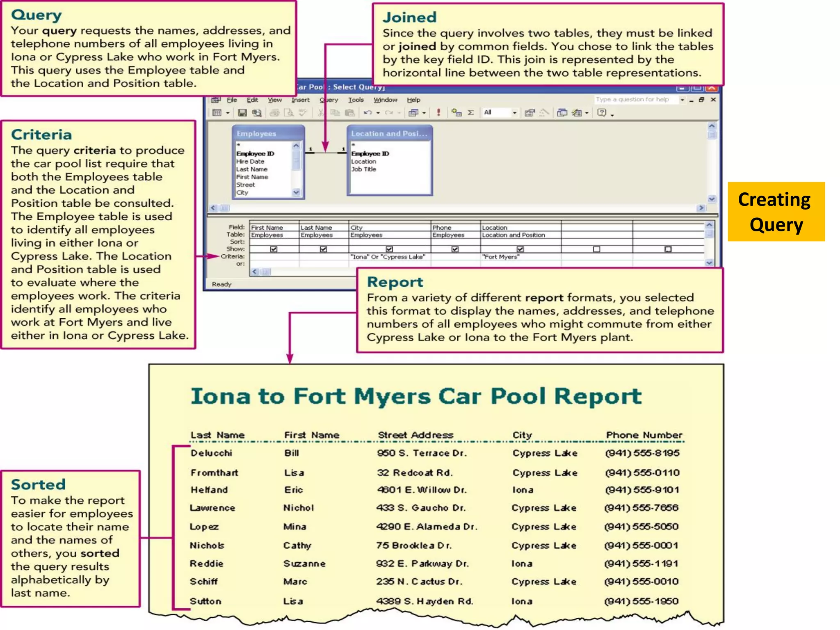Click the Phone field cell in grid
840x630 pixels.
point(455,227)
